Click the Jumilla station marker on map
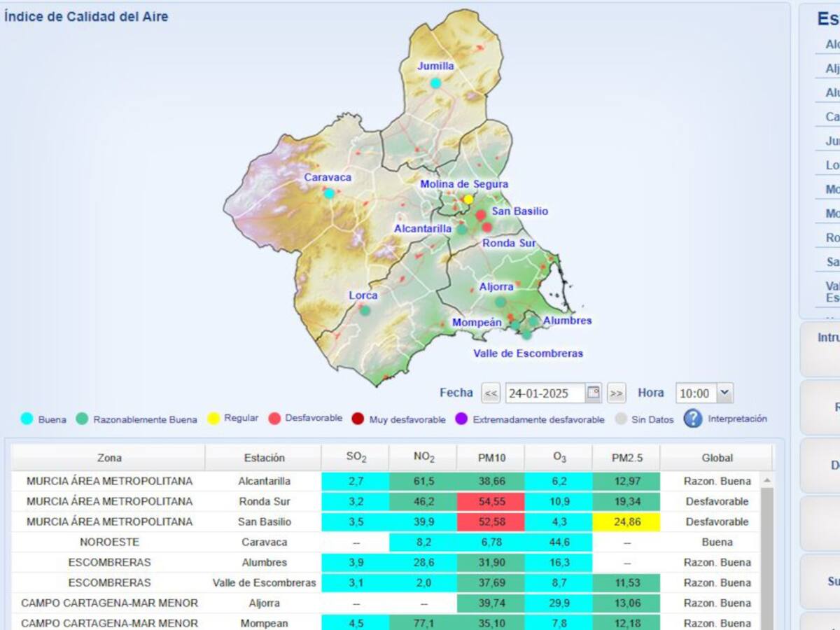The image size is (840, 630). (x=435, y=83)
